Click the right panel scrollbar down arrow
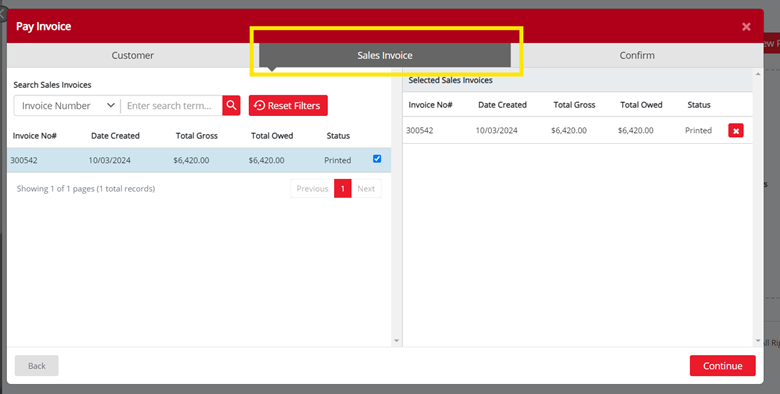Viewport: 780px width, 394px height. coord(758,341)
